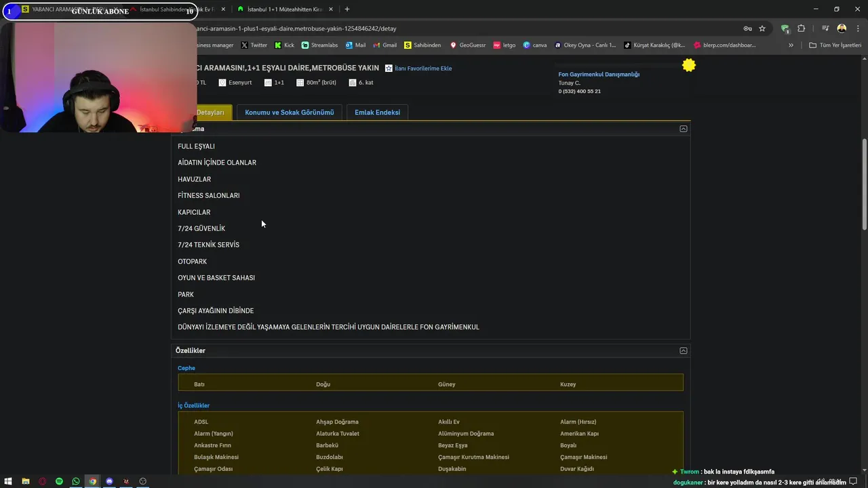This screenshot has width=868, height=488.
Task: Show more bookmarks chevron
Action: point(791,45)
